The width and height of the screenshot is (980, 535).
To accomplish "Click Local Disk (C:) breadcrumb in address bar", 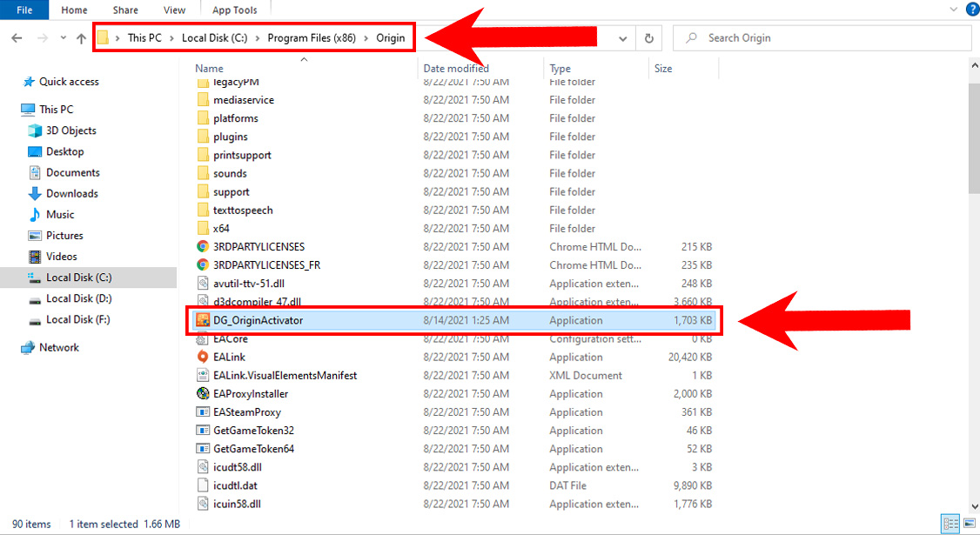I will point(214,38).
